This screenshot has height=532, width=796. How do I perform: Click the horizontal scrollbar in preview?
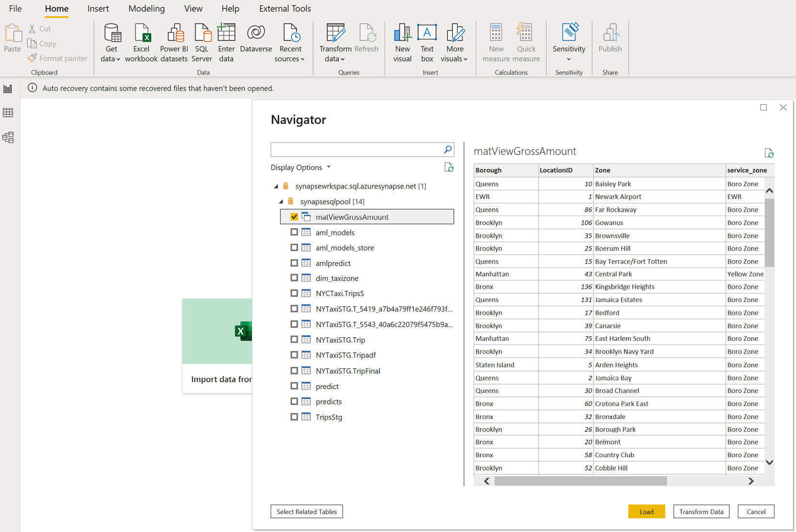tap(580, 481)
